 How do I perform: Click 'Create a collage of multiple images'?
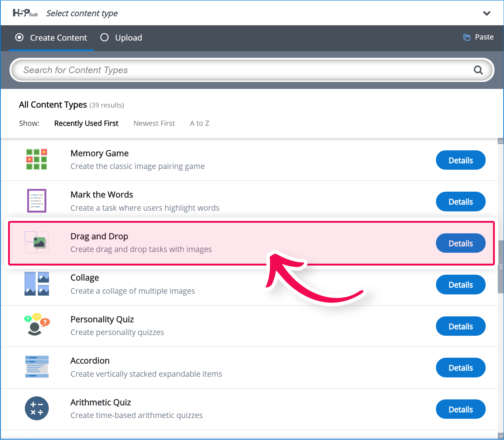[x=133, y=291]
